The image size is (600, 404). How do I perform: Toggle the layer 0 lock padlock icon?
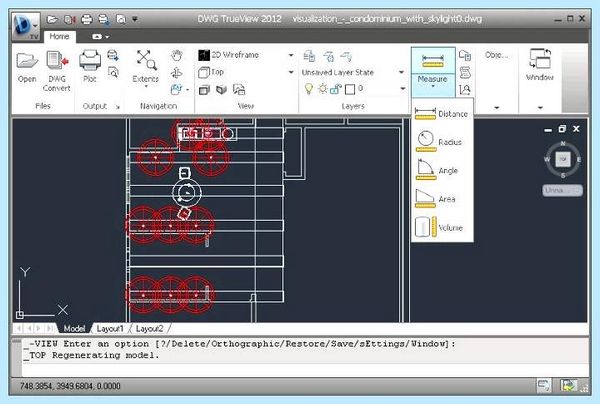pos(336,90)
